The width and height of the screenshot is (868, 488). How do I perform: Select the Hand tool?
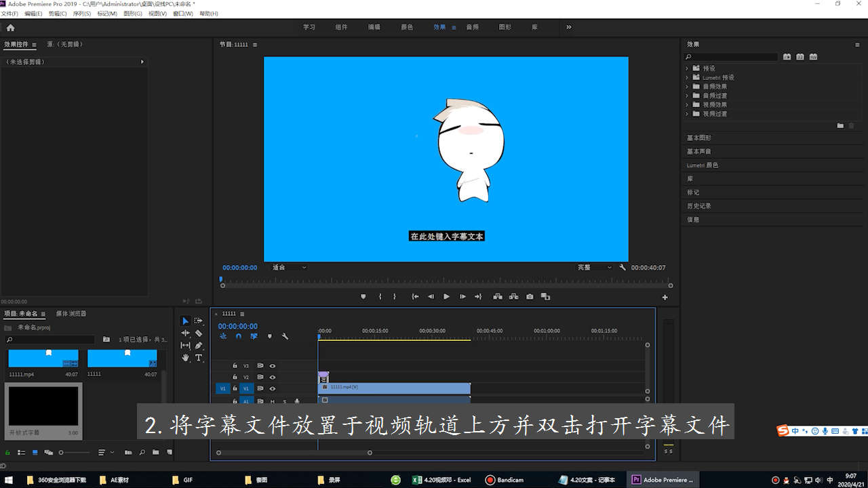(x=185, y=357)
